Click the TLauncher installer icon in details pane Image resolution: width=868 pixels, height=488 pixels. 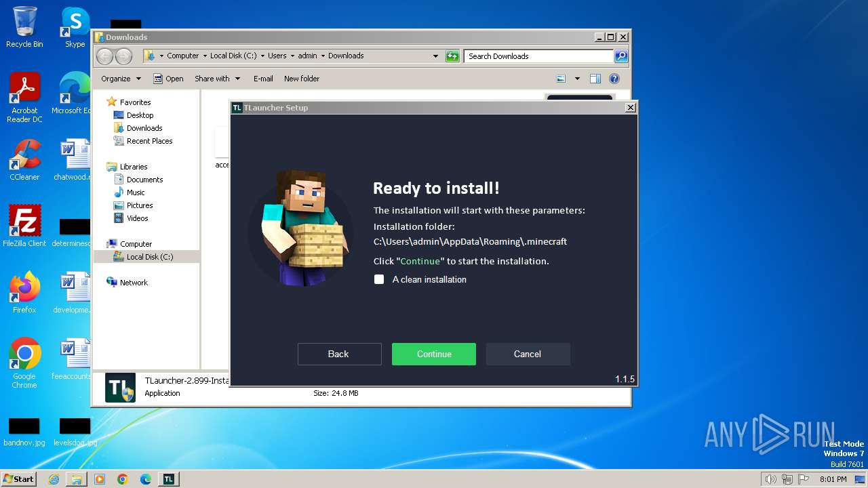120,387
